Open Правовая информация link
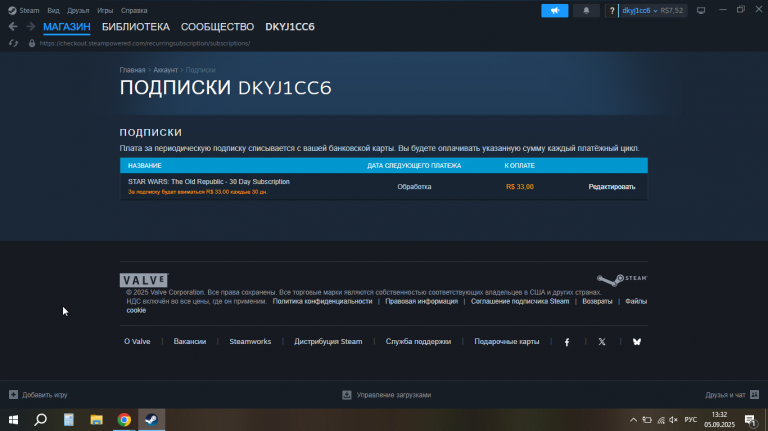768x431 pixels. (421, 301)
